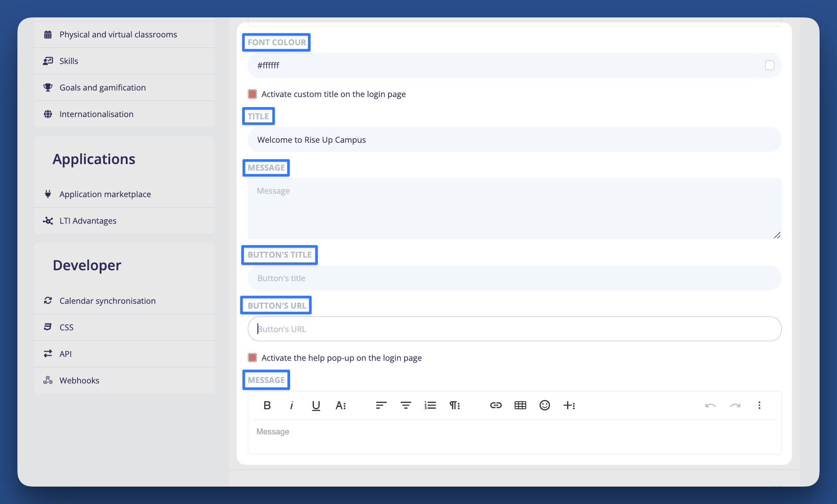Open paragraph format options
This screenshot has width=837, height=504.
[x=455, y=405]
